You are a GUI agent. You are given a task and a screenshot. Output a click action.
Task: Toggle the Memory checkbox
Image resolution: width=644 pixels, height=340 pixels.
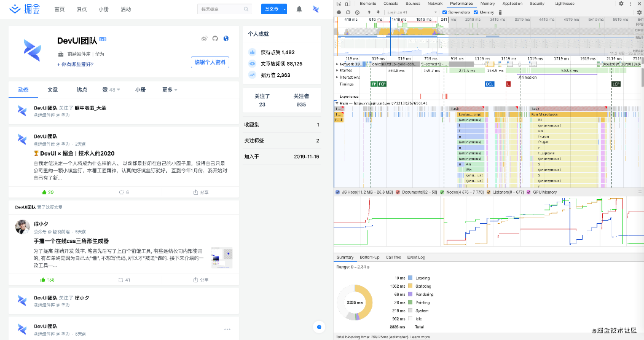point(476,12)
